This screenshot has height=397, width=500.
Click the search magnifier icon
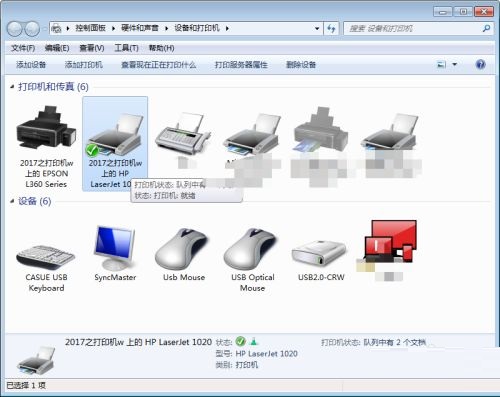tap(486, 29)
